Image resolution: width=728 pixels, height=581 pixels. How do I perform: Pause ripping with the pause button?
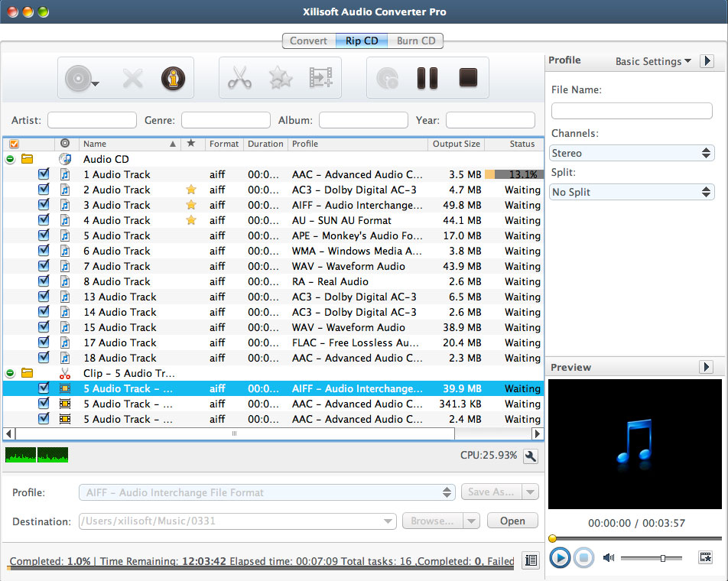click(x=427, y=78)
